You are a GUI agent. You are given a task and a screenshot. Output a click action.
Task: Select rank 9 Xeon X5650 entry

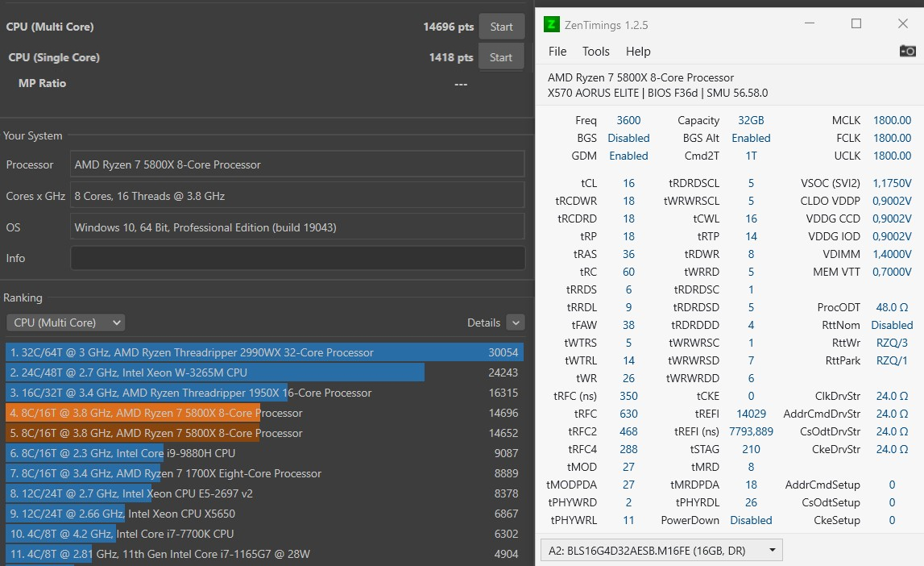[264, 514]
